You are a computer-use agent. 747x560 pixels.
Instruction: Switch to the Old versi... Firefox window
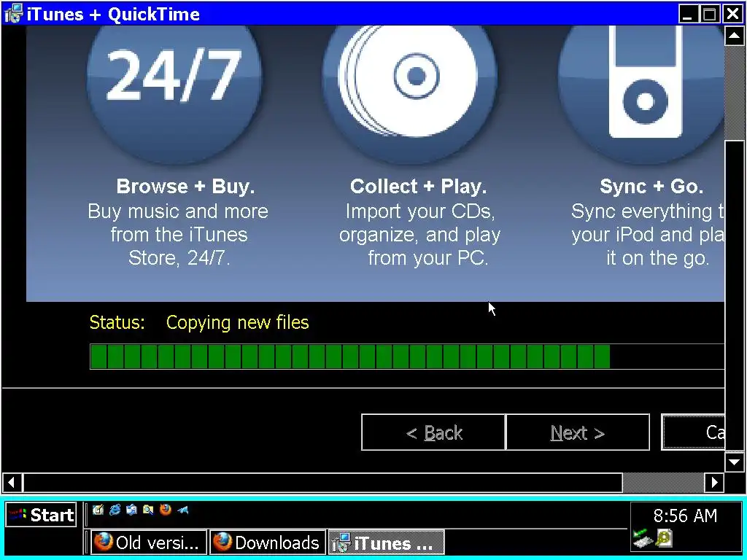[149, 542]
